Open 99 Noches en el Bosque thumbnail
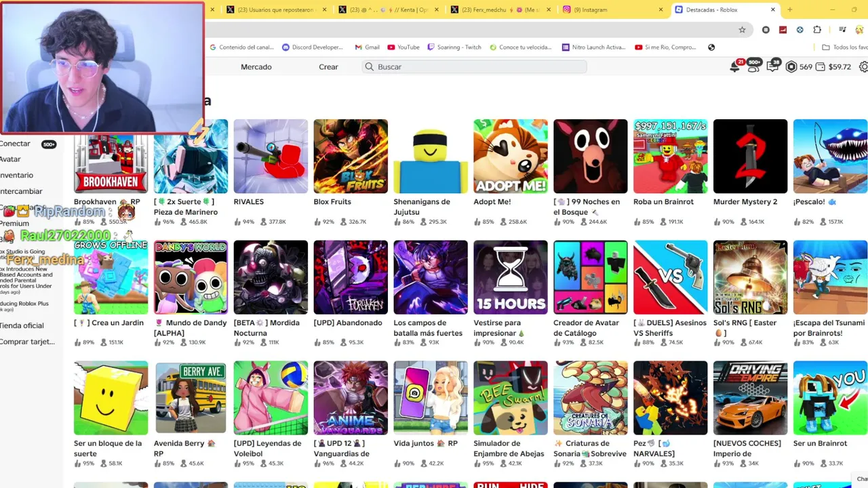Screen dimensions: 868x488 pyautogui.click(x=591, y=157)
